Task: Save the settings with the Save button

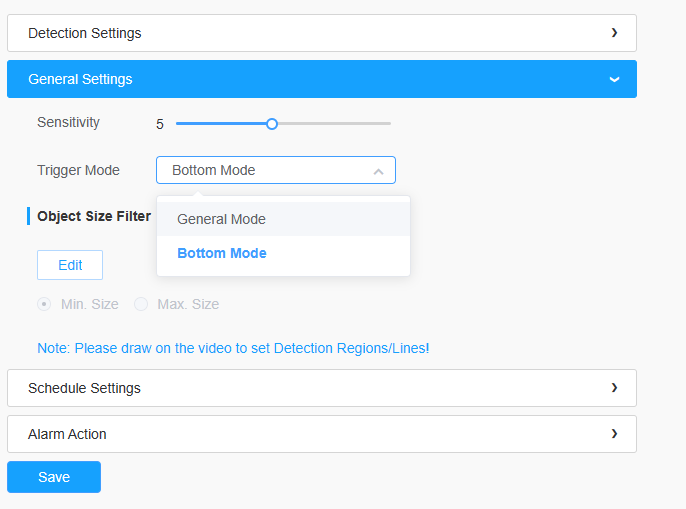Action: coord(54,477)
